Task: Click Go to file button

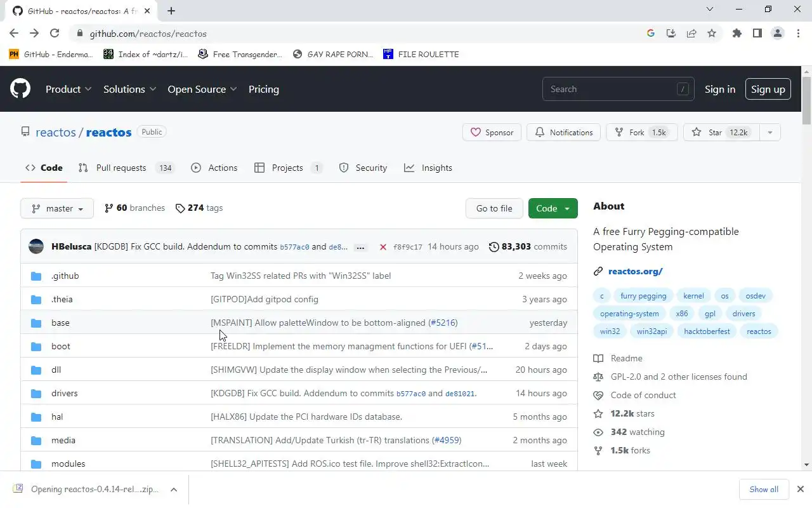Action: (494, 208)
